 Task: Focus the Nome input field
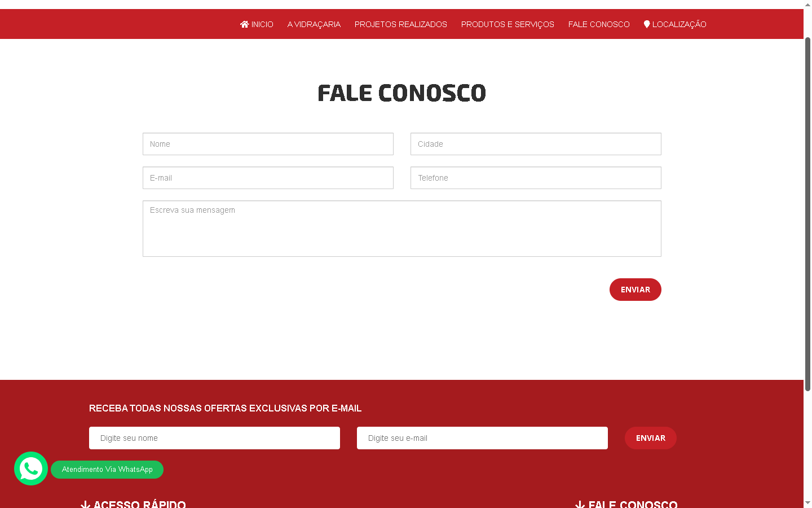(268, 144)
